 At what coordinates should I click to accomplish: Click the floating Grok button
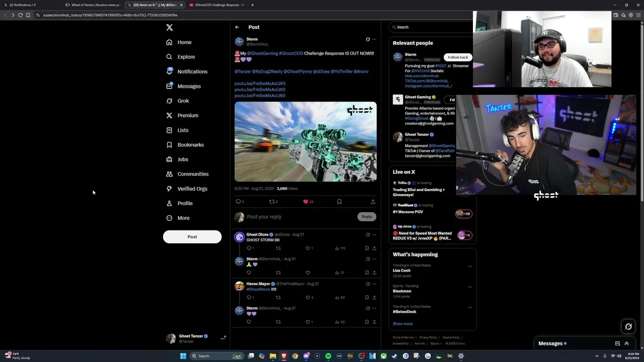pos(628,327)
